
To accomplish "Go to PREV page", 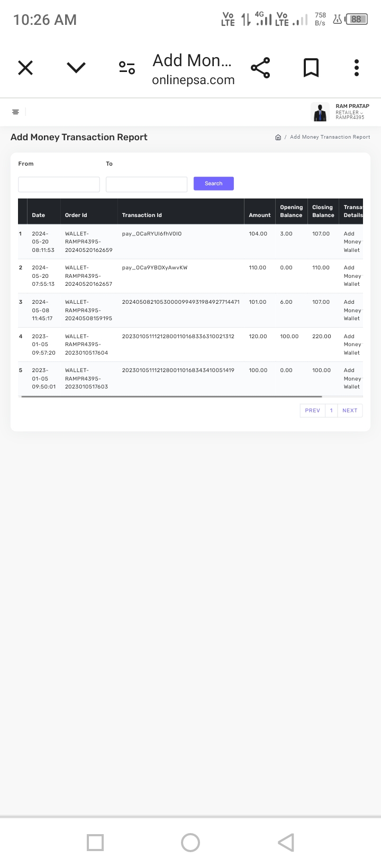I will click(x=312, y=411).
